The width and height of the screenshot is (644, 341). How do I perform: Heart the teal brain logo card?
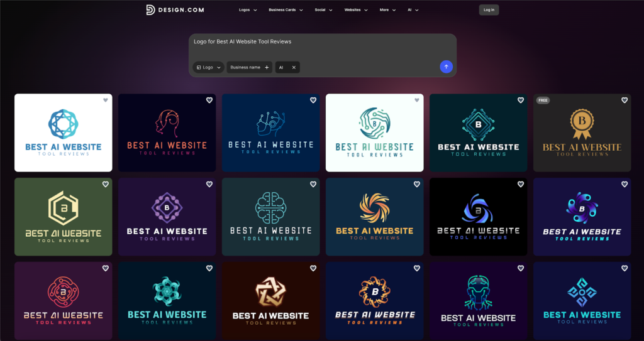313,185
